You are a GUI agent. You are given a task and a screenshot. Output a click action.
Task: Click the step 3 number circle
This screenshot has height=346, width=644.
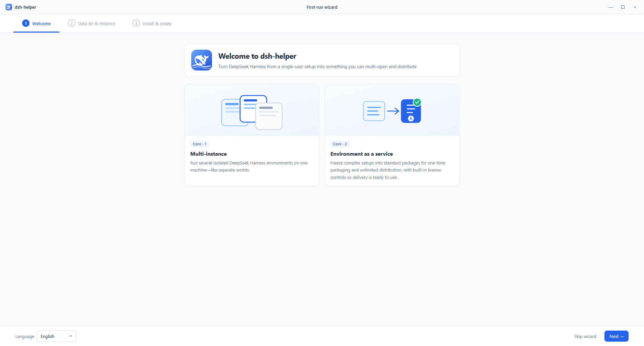[136, 23]
